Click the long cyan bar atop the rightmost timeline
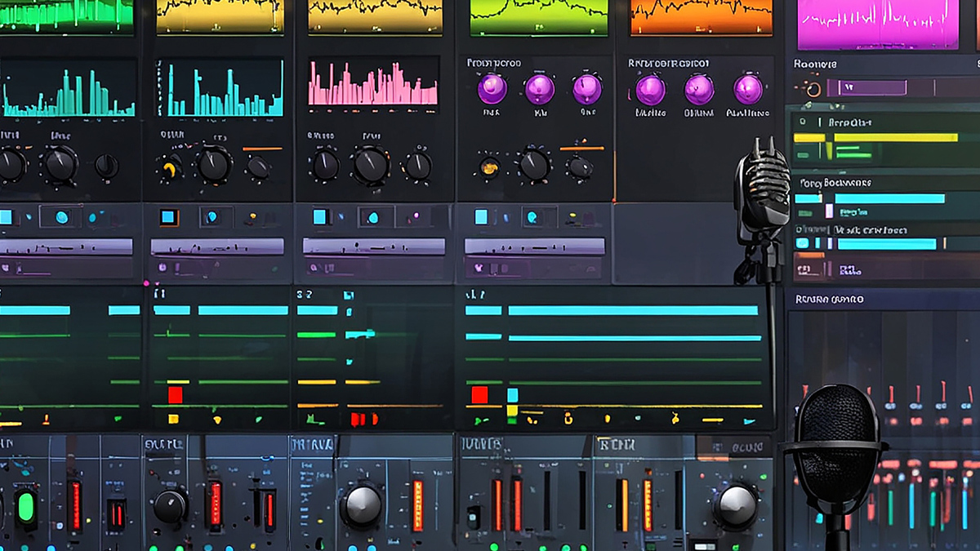This screenshot has height=551, width=980. [x=633, y=310]
